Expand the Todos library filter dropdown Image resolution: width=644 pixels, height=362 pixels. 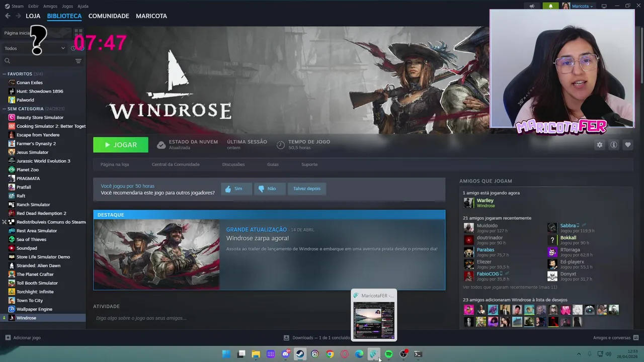(34, 48)
